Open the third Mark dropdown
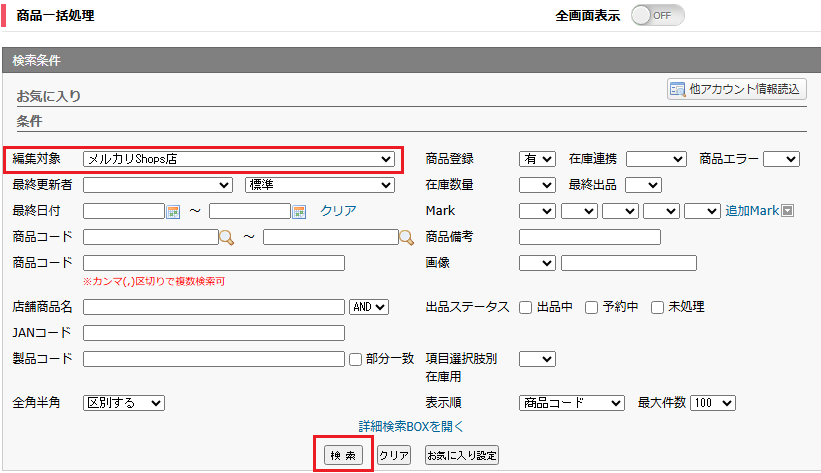Screen dimensions: 821x473 [620, 211]
